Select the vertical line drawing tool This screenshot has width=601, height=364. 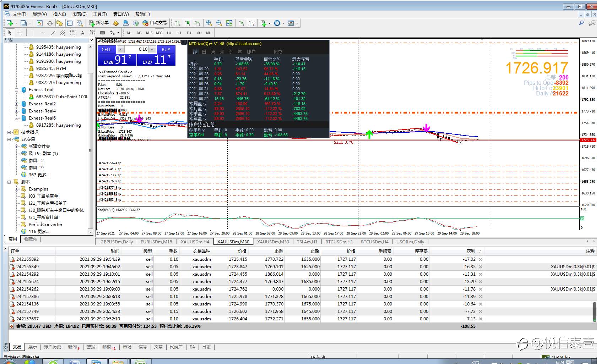[x=33, y=33]
